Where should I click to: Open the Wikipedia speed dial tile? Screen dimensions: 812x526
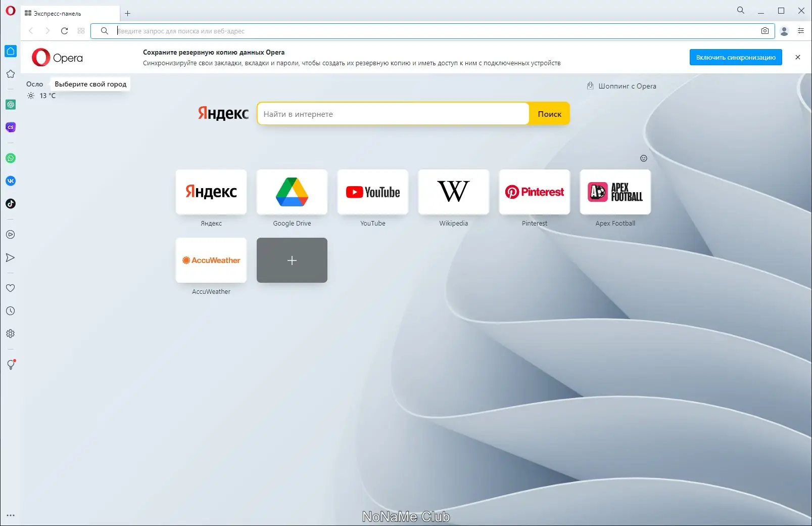point(454,192)
